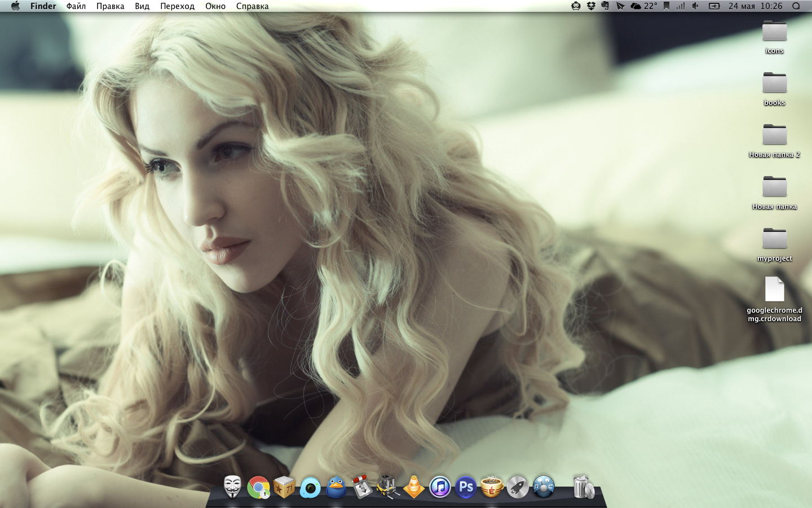
Task: Open Google Chrome from the dock
Action: pyautogui.click(x=258, y=487)
